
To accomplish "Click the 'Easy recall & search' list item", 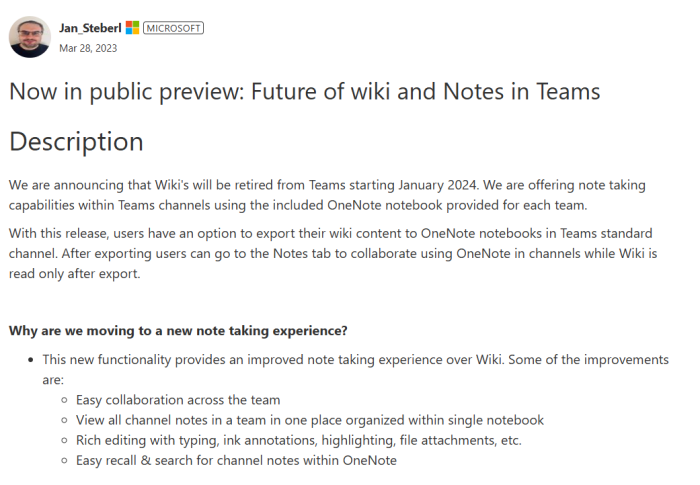I will coord(236,460).
